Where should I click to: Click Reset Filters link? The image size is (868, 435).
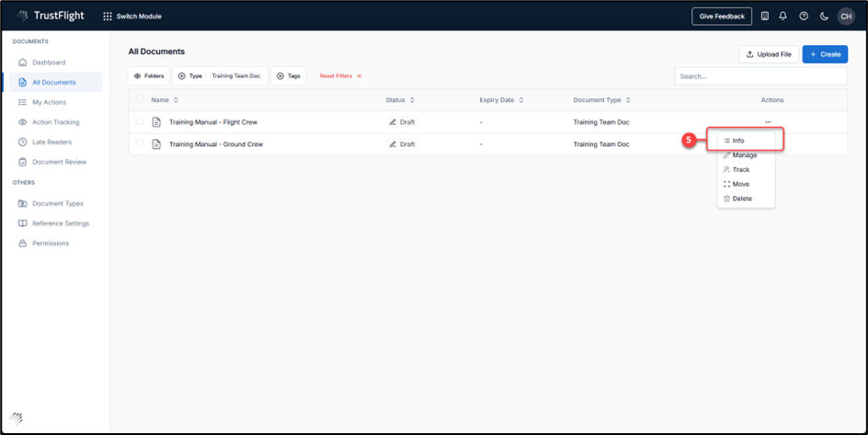pyautogui.click(x=340, y=76)
